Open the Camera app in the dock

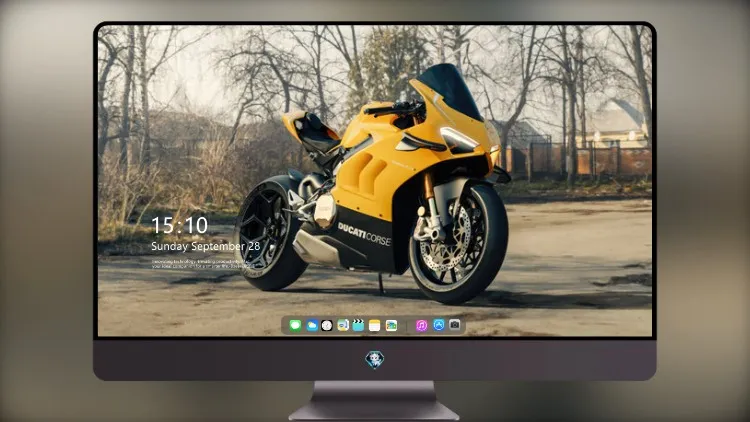[x=455, y=325]
